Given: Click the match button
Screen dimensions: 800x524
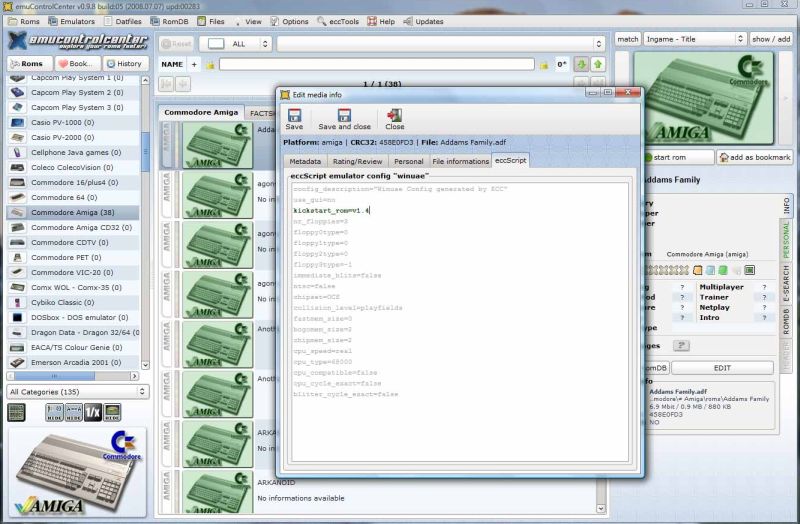Looking at the screenshot, I should [628, 39].
